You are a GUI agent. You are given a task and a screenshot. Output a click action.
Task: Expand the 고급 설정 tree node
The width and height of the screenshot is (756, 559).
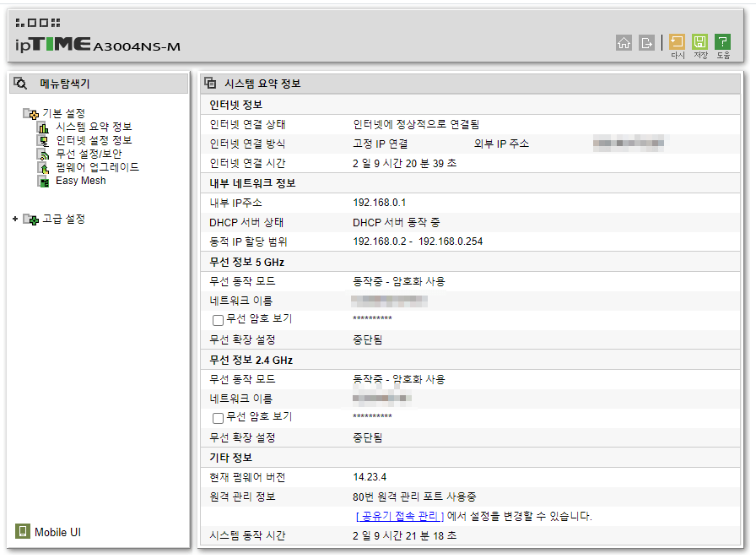(14, 218)
